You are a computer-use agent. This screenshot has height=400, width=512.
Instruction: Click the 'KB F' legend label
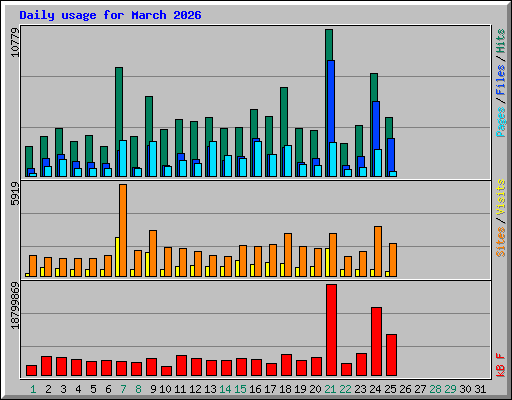tap(501, 365)
